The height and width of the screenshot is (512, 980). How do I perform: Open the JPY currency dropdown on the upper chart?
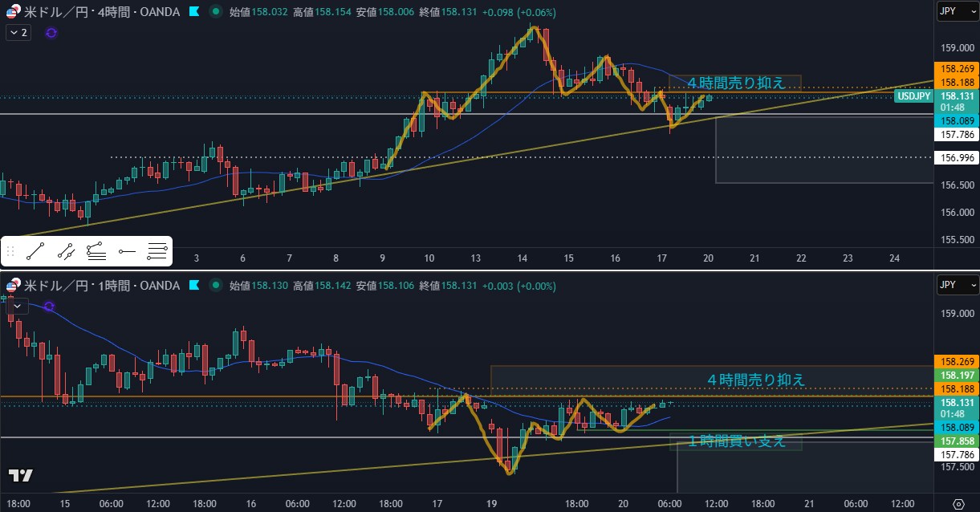pos(957,12)
